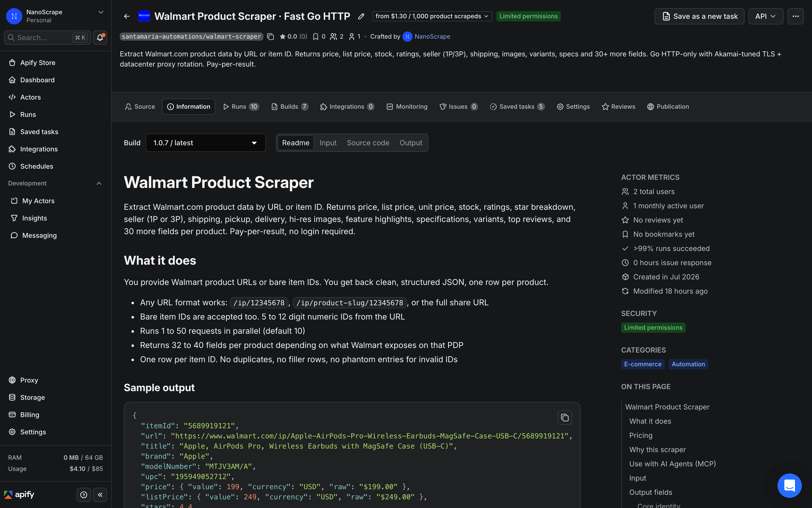Open the Publication tab
The height and width of the screenshot is (508, 812).
pyautogui.click(x=668, y=106)
